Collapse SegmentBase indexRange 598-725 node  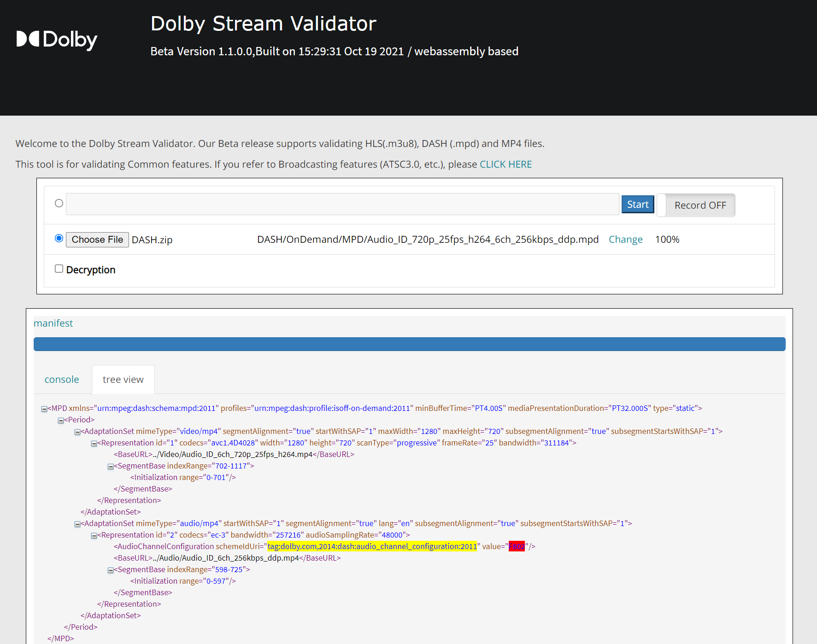tap(110, 570)
